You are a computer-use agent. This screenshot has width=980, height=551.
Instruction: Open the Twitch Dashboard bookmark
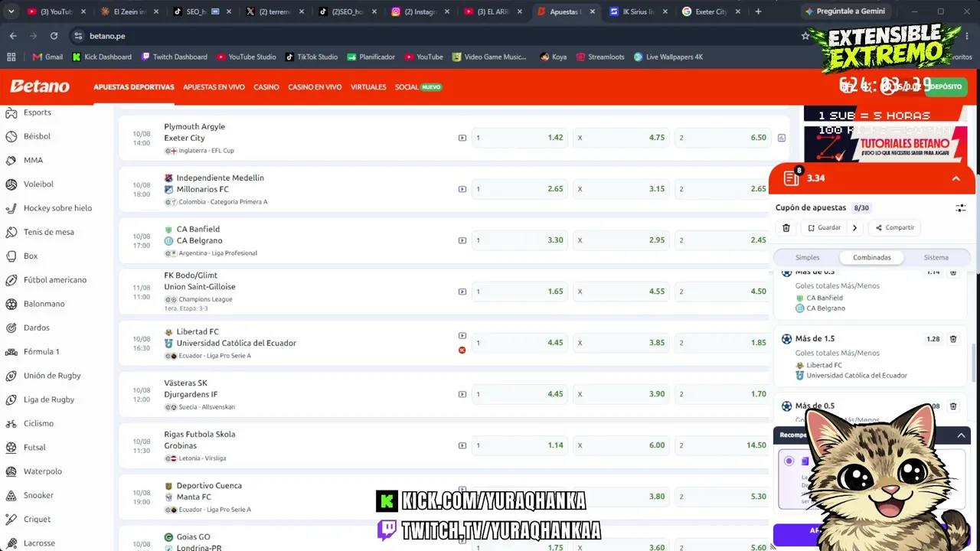click(x=174, y=57)
